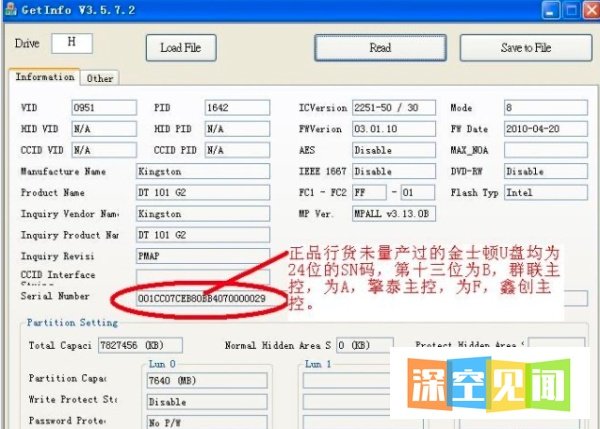Click the ICVersion field 2251-50 / 30

click(394, 108)
